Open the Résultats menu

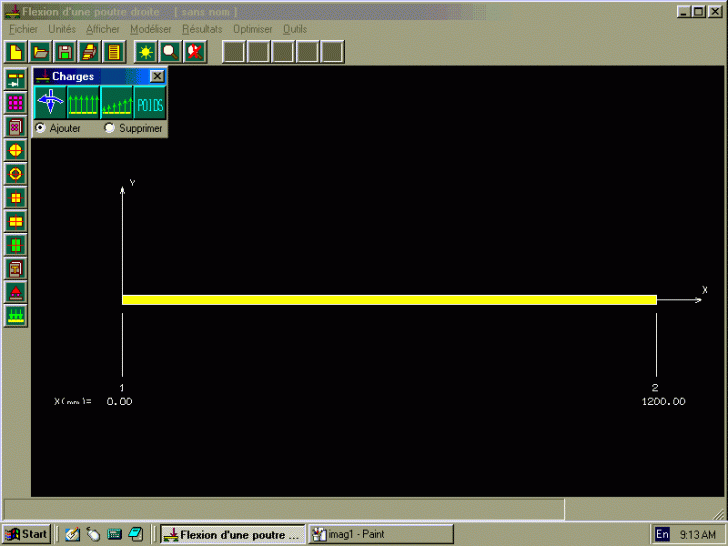(x=202, y=29)
